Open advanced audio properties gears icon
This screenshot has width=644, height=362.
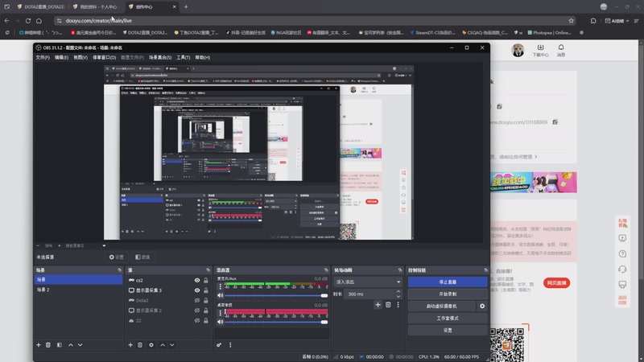pyautogui.click(x=219, y=345)
